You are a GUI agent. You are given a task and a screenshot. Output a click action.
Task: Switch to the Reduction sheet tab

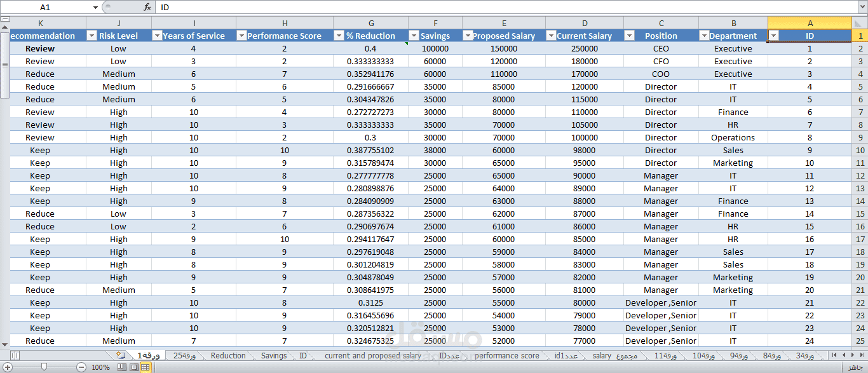point(228,356)
